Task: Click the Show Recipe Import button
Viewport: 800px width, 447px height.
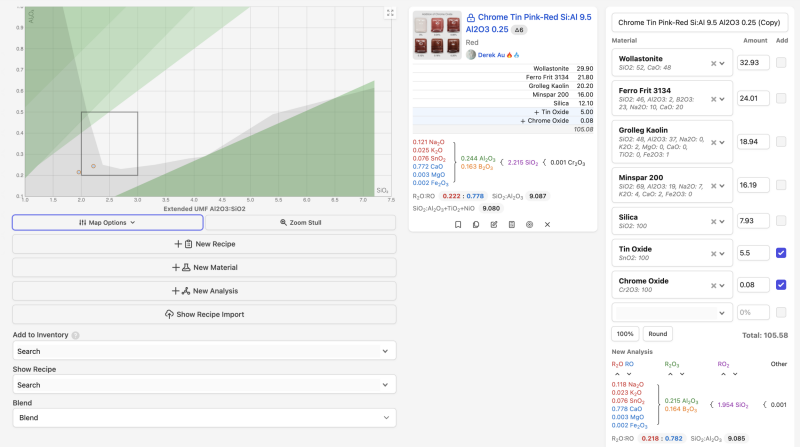Action: 204,314
